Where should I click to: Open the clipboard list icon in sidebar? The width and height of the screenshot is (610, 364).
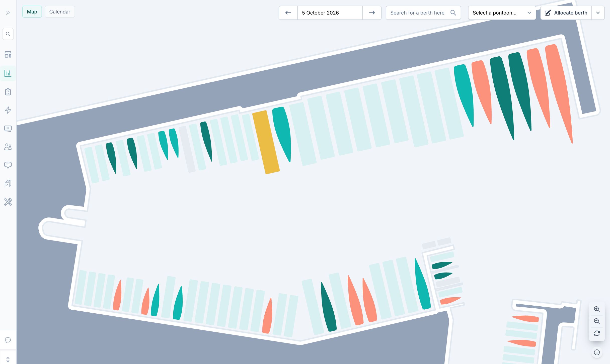pyautogui.click(x=8, y=92)
